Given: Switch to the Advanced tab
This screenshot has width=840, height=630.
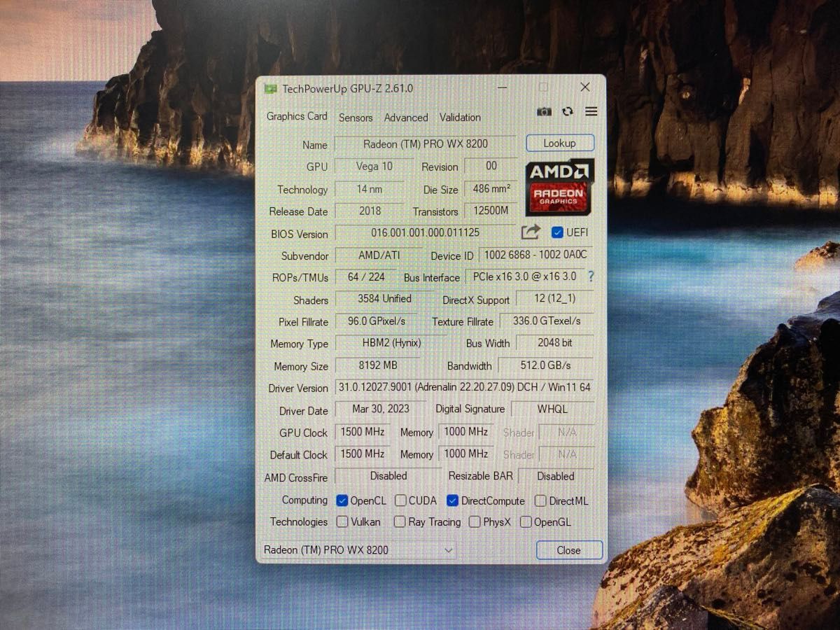Looking at the screenshot, I should pos(406,118).
